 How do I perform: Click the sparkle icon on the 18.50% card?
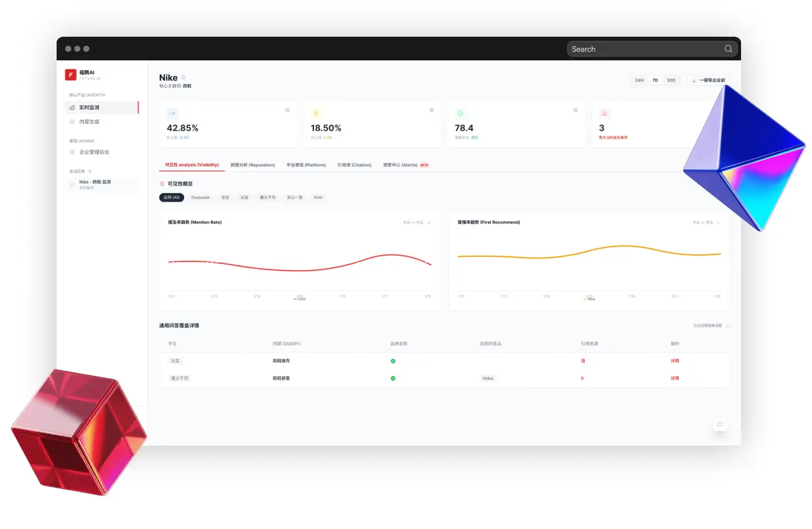click(x=316, y=113)
